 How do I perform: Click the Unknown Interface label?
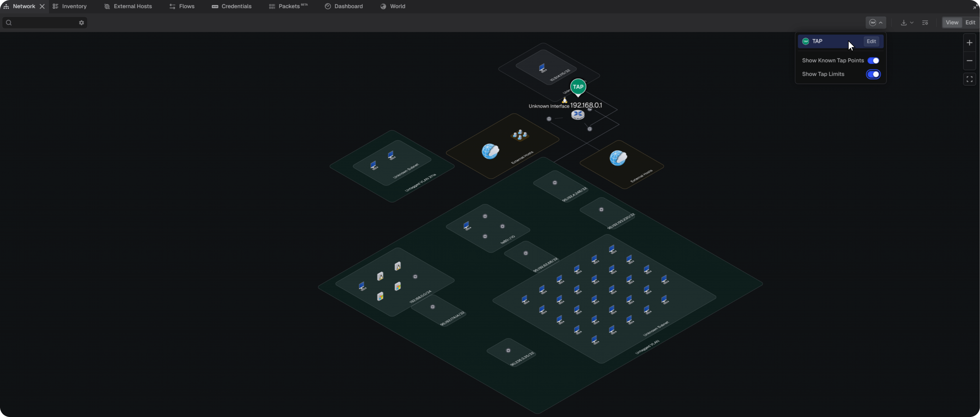549,107
